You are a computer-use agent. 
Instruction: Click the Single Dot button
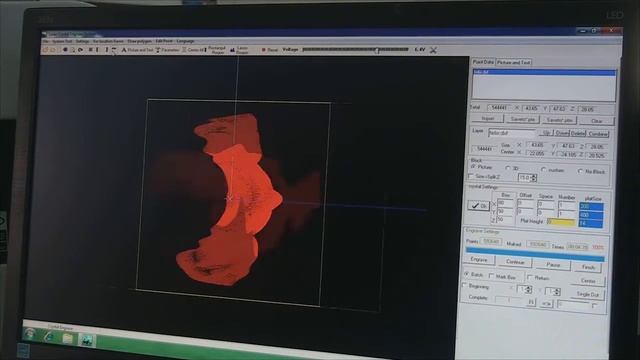pos(588,294)
